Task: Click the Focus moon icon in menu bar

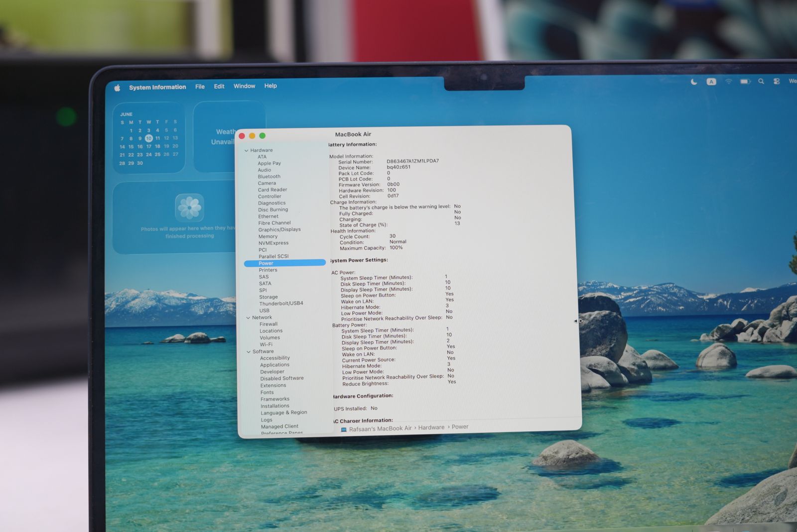Action: tap(693, 82)
